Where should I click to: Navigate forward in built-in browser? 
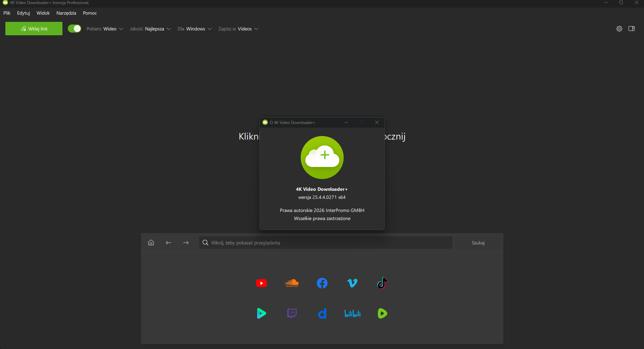point(186,243)
